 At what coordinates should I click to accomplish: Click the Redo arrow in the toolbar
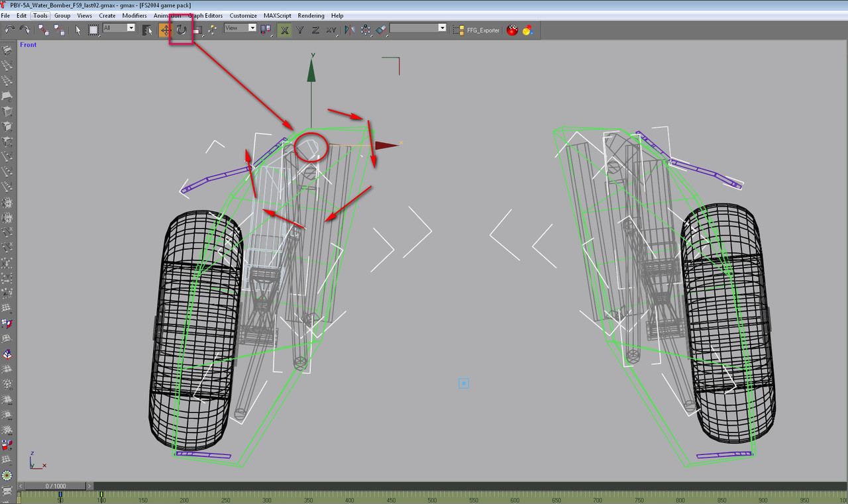click(25, 30)
